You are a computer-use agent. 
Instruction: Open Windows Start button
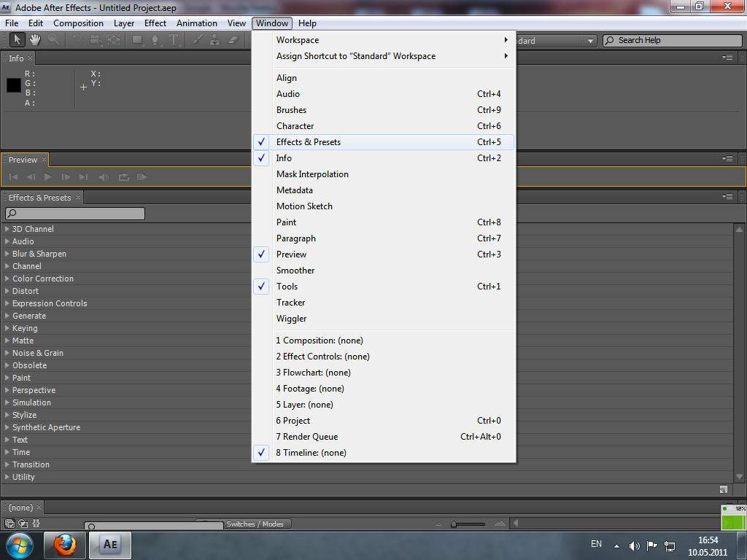tap(20, 545)
